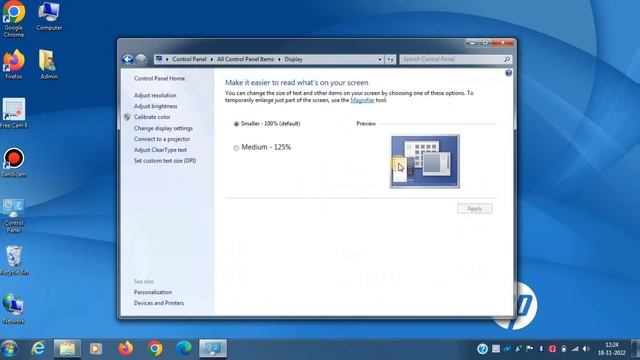Screen dimensions: 640x360
Task: Open Microsoft Edge from the taskbar
Action: coord(184,349)
